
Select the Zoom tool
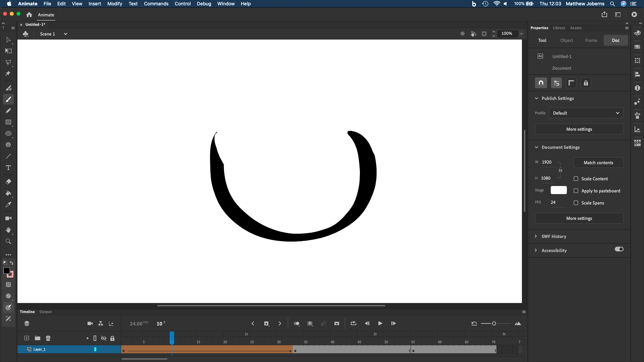click(x=8, y=241)
